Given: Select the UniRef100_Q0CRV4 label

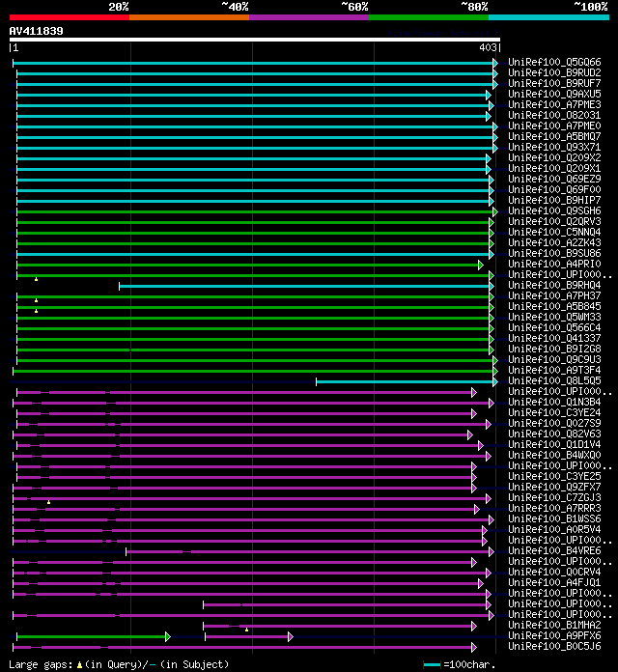Looking at the screenshot, I should point(554,572).
